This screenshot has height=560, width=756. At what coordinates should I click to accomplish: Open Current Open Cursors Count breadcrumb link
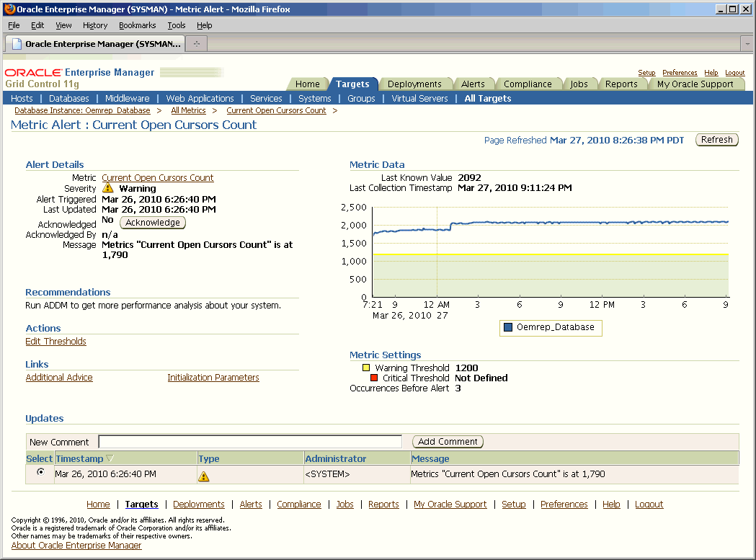[x=276, y=110]
